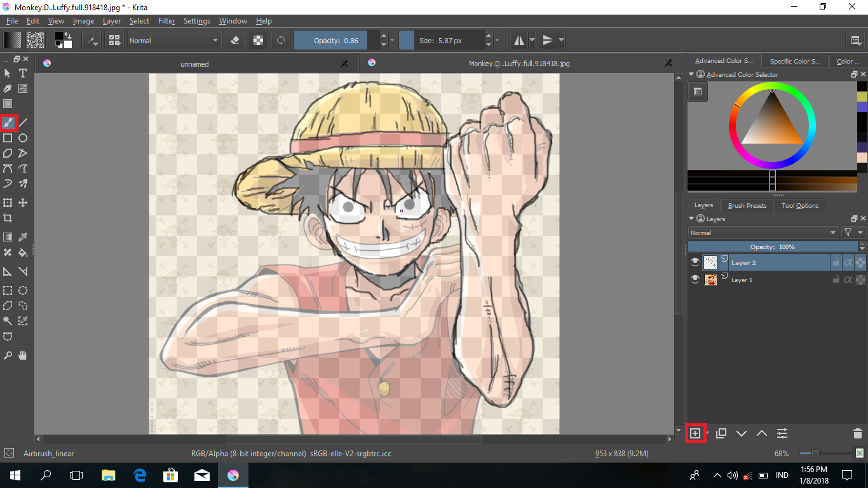Activate the Multibrush tool
Screen dimensions: 868x488
tap(23, 184)
